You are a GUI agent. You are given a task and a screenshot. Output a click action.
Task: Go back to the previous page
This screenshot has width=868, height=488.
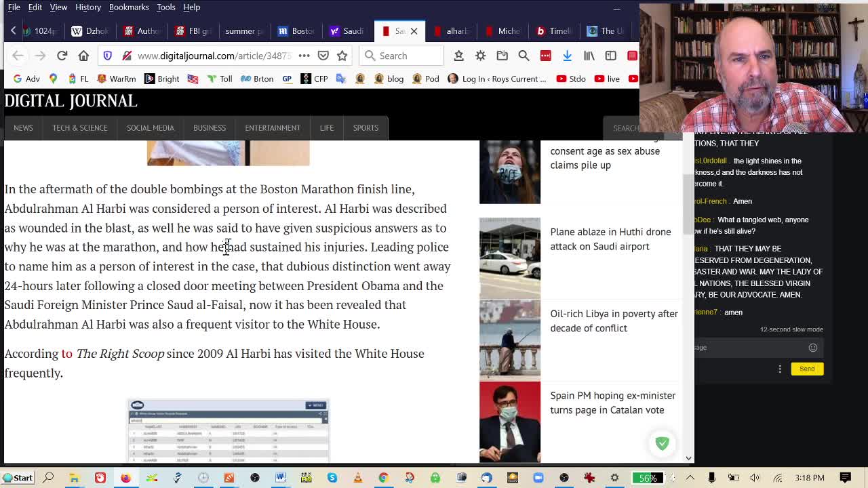point(18,56)
